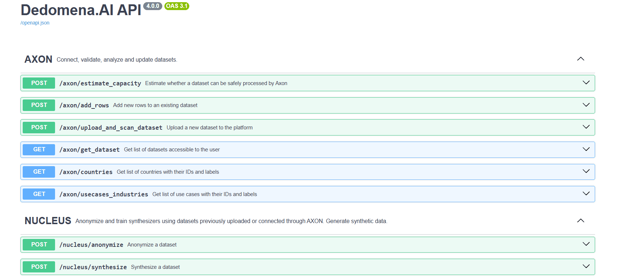Click POST badge for /axon/estimate_capacity
Image resolution: width=644 pixels, height=280 pixels.
[x=39, y=83]
